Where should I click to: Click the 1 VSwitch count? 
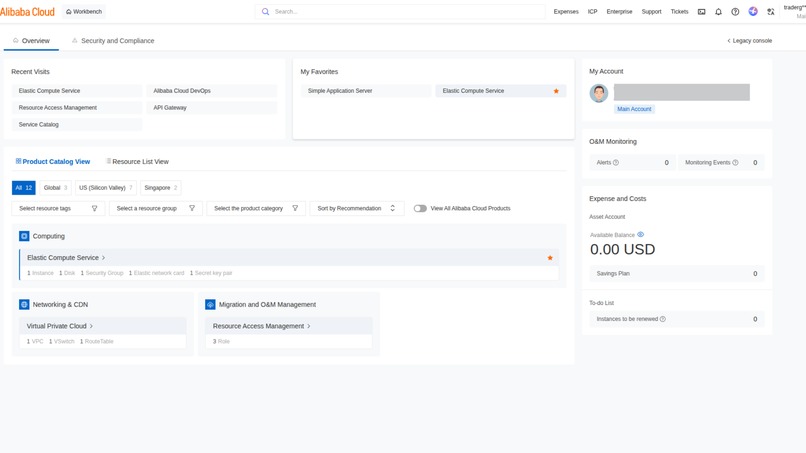pos(62,341)
